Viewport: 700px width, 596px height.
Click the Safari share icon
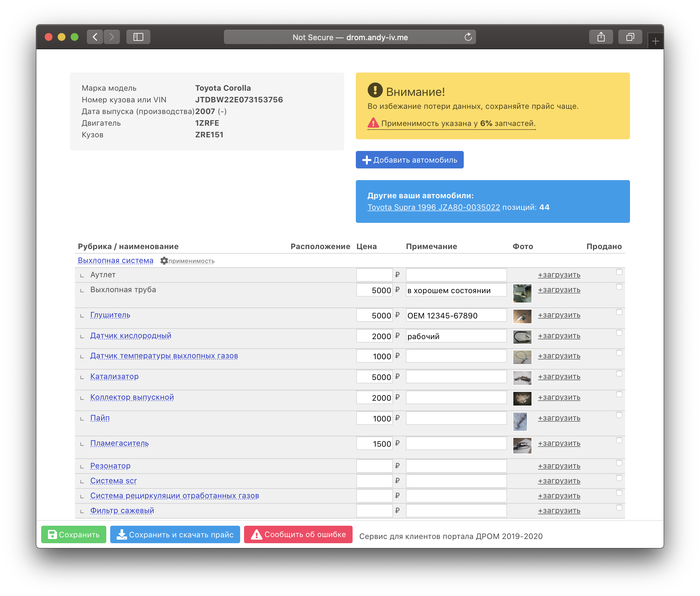tap(601, 37)
